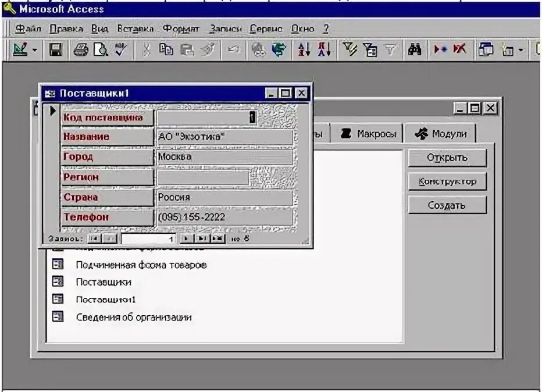Select the Поставщики form in the list
The image size is (542, 392).
[104, 282]
